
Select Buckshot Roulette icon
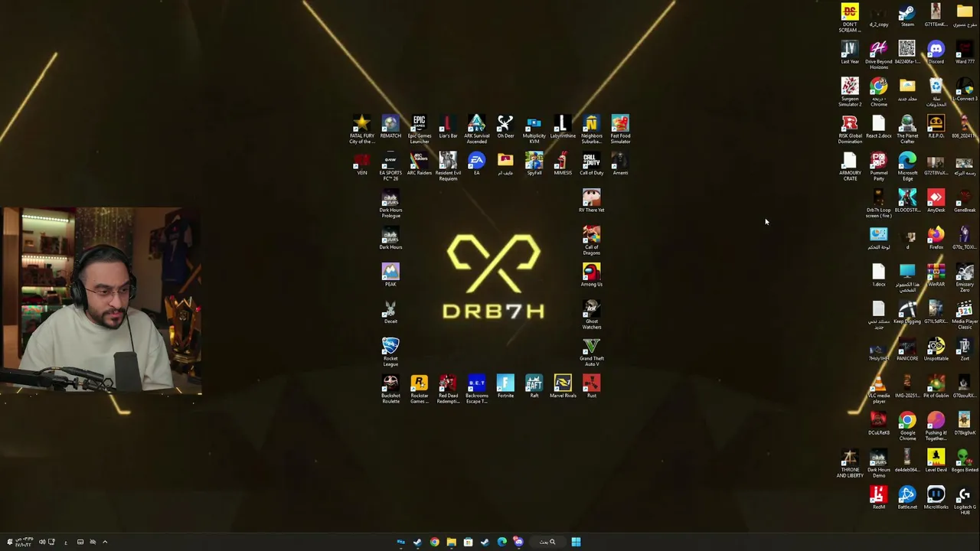pyautogui.click(x=390, y=389)
